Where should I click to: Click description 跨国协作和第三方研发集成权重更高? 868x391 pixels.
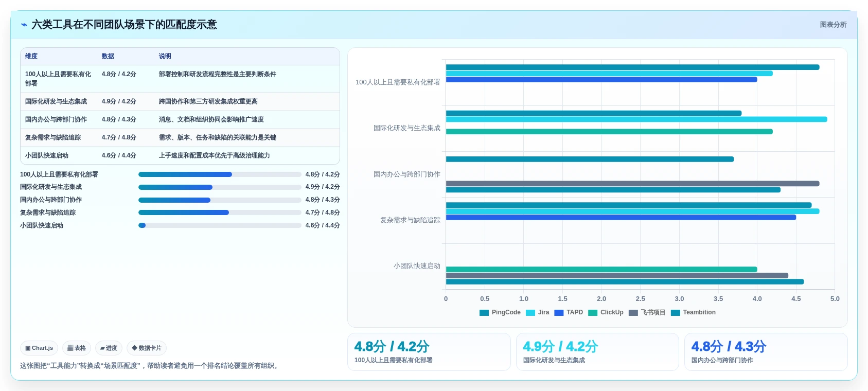[208, 101]
